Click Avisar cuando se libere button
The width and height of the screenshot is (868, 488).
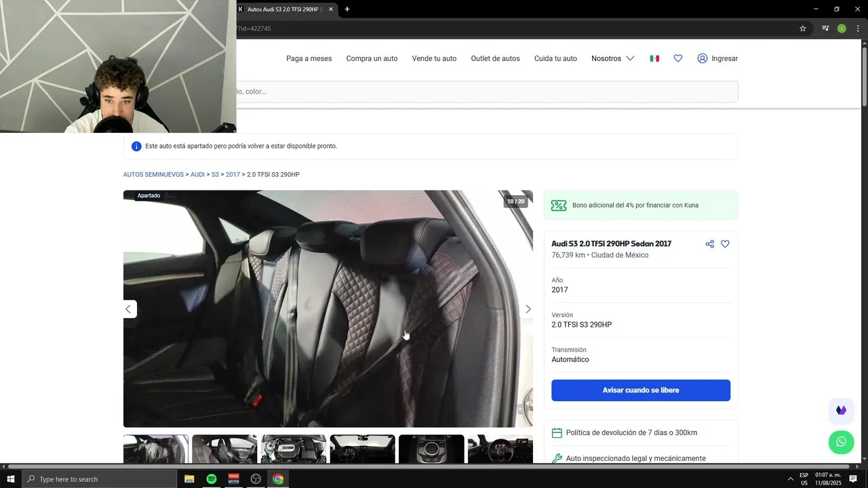[x=641, y=390]
